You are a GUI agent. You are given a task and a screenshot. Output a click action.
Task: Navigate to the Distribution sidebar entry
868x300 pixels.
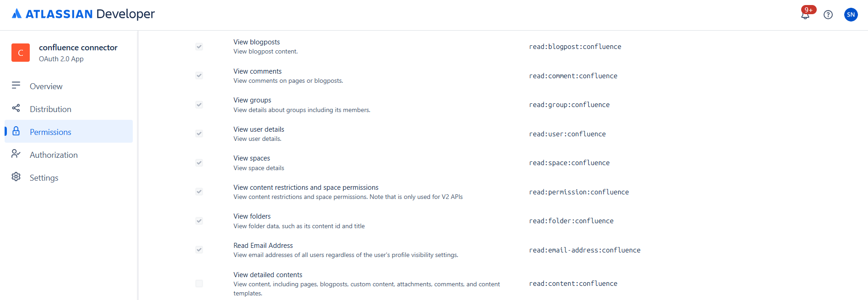pos(50,108)
